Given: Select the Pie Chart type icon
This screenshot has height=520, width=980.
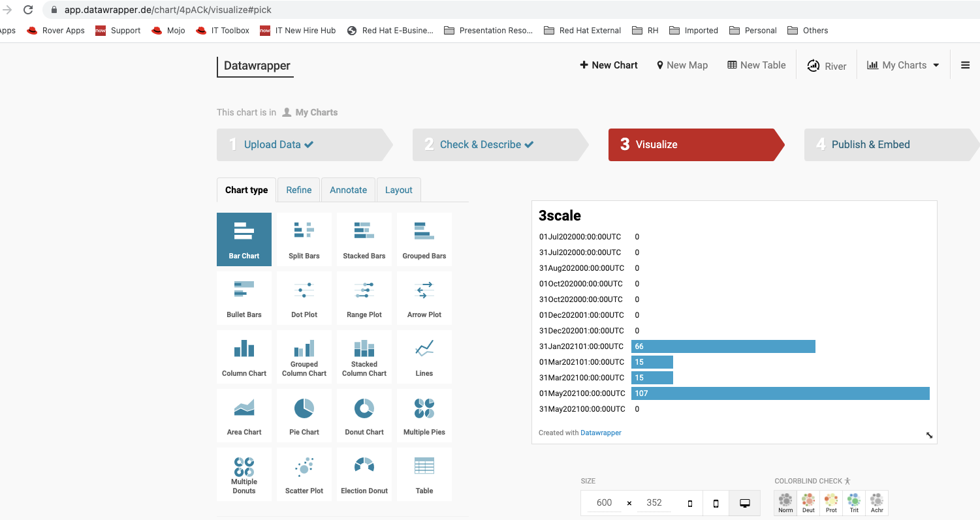Looking at the screenshot, I should click(304, 416).
